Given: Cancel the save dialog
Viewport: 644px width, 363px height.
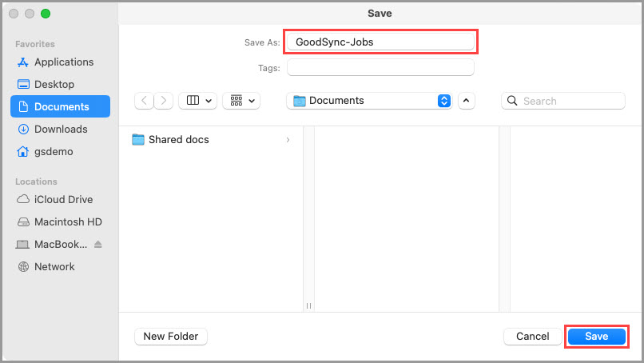Looking at the screenshot, I should (x=532, y=337).
